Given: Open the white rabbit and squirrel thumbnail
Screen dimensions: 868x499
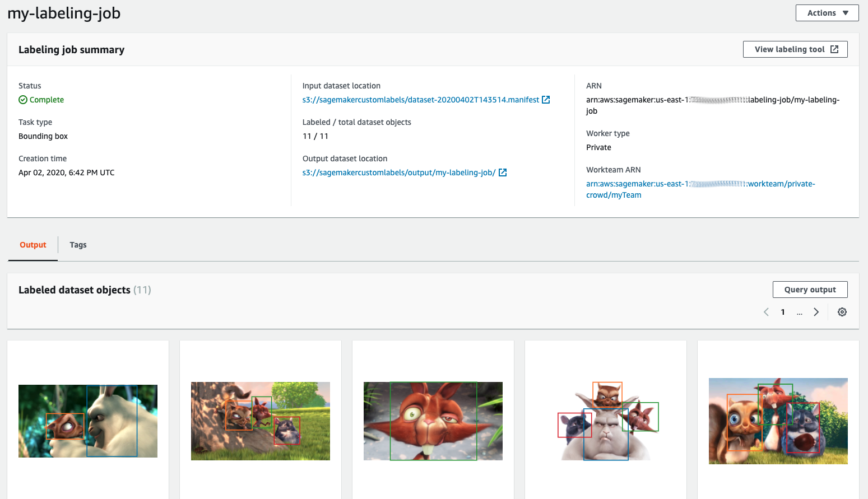Looking at the screenshot, I should (x=88, y=421).
